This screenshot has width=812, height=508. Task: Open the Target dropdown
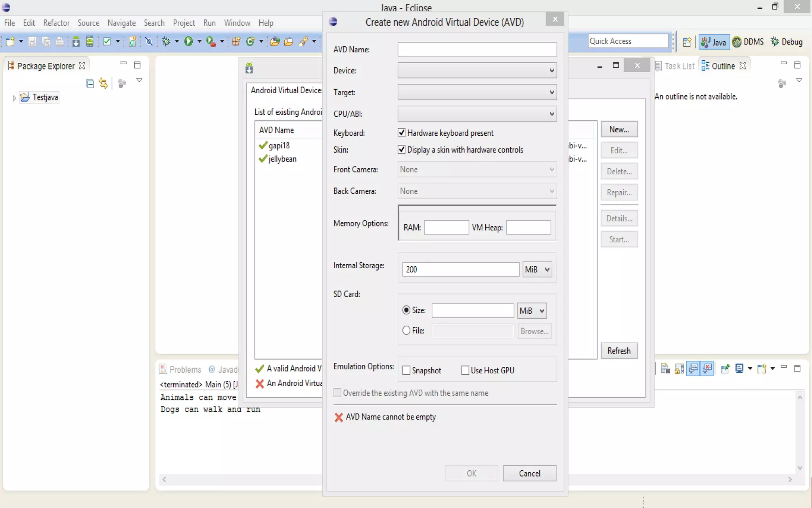(477, 92)
